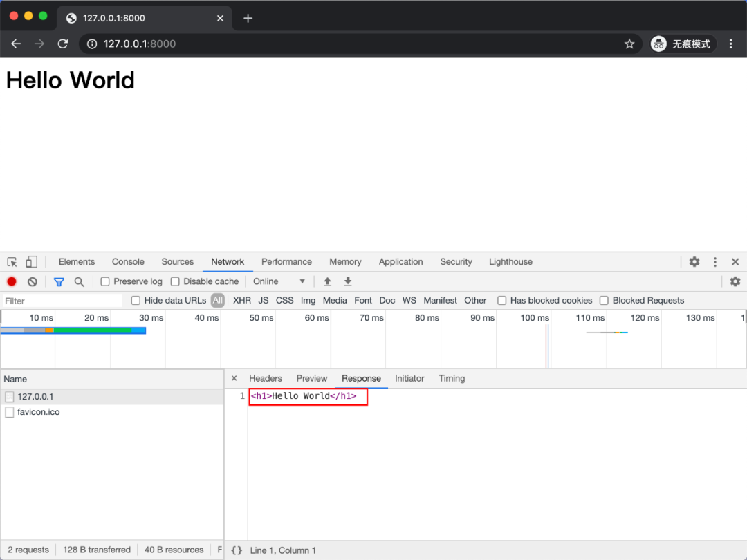Image resolution: width=747 pixels, height=560 pixels.
Task: Filter requests by Doc type
Action: (x=387, y=301)
